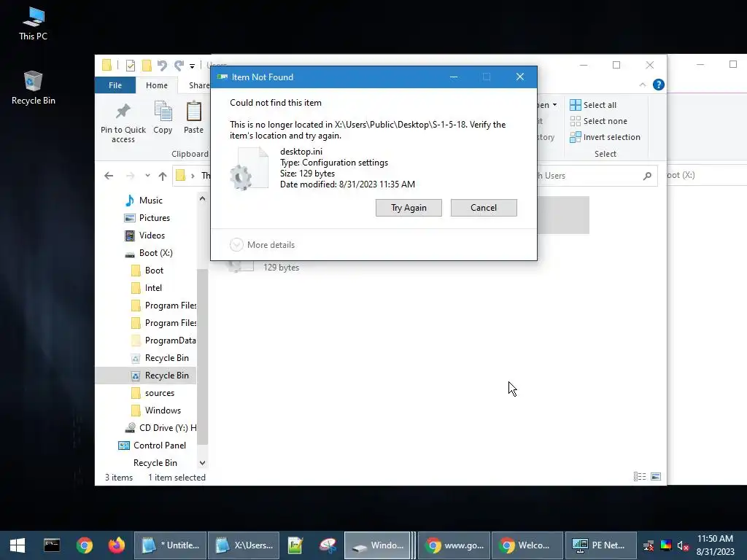Open the File menu tab
Screen dimensions: 747x560
[x=115, y=85]
